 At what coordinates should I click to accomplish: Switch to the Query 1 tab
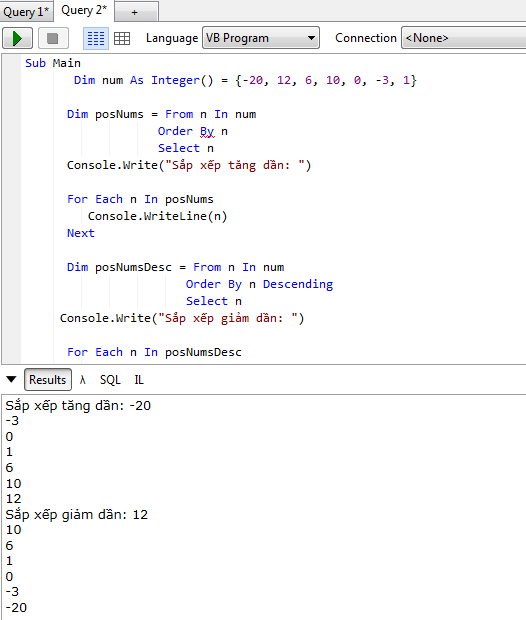26,11
